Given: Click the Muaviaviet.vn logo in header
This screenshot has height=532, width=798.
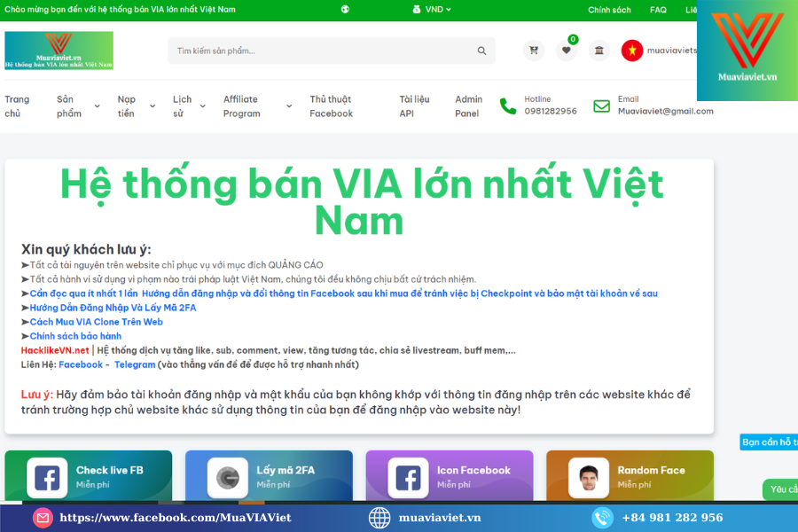Looking at the screenshot, I should pyautogui.click(x=59, y=51).
